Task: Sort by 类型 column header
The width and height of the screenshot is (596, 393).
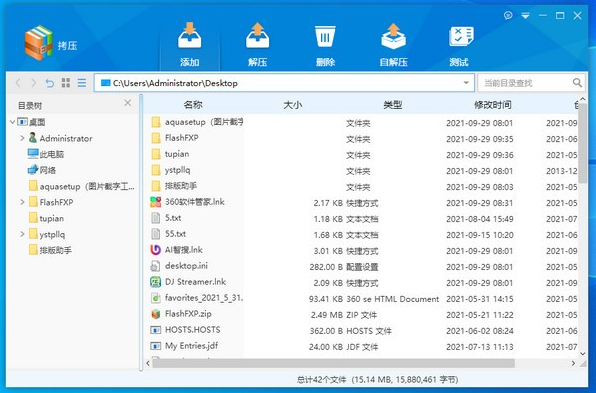Action: tap(393, 105)
